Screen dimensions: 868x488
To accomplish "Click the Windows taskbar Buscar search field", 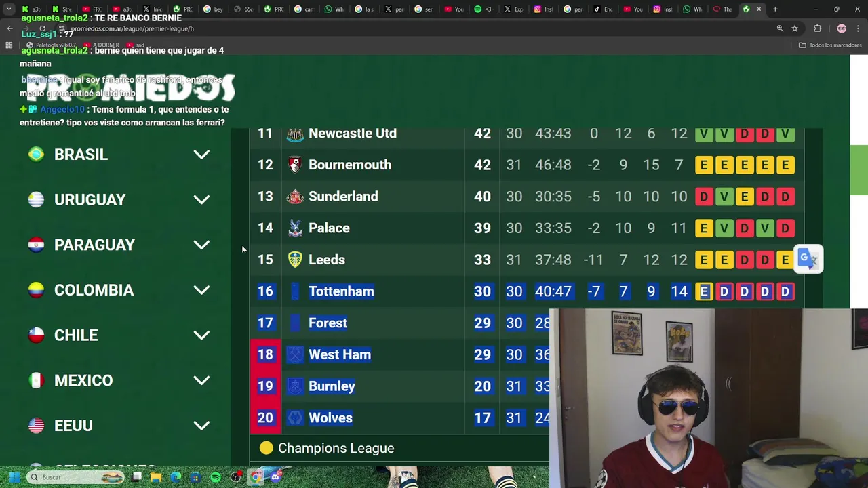I will pos(76,477).
